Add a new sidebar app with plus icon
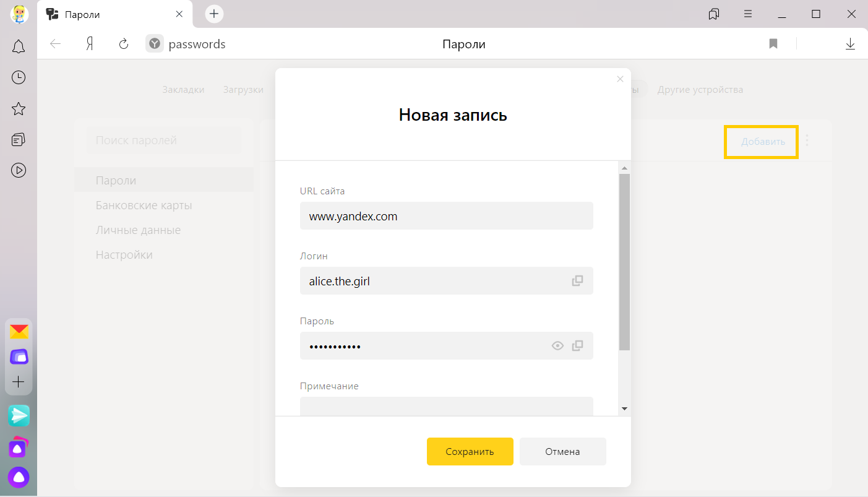The height and width of the screenshot is (497, 868). click(19, 382)
